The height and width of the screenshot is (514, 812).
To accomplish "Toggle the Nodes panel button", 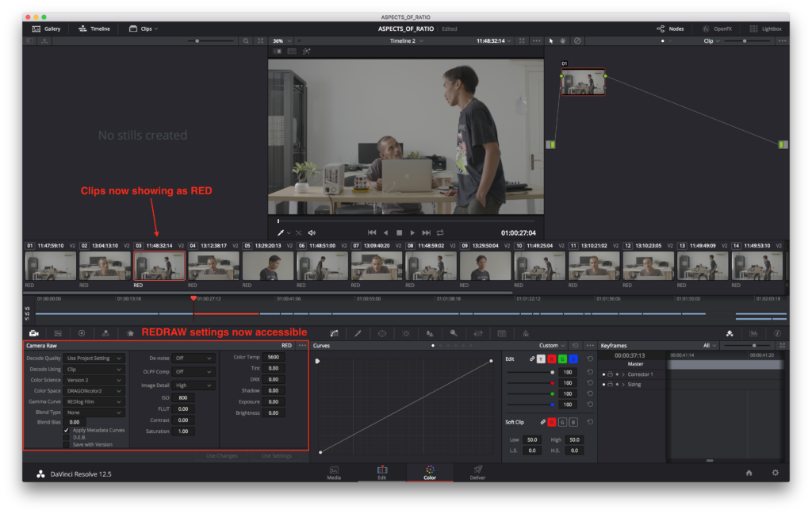I will point(670,29).
